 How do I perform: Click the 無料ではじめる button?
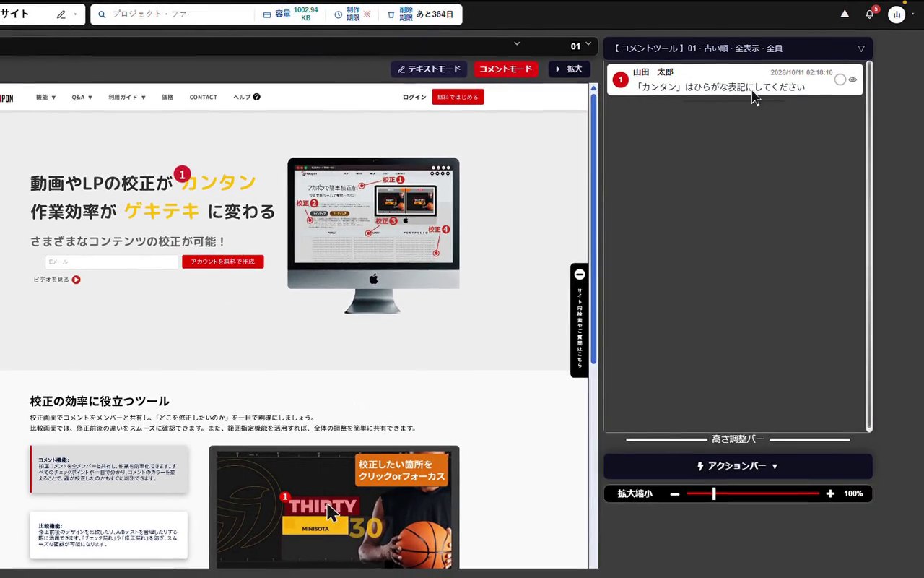click(458, 97)
